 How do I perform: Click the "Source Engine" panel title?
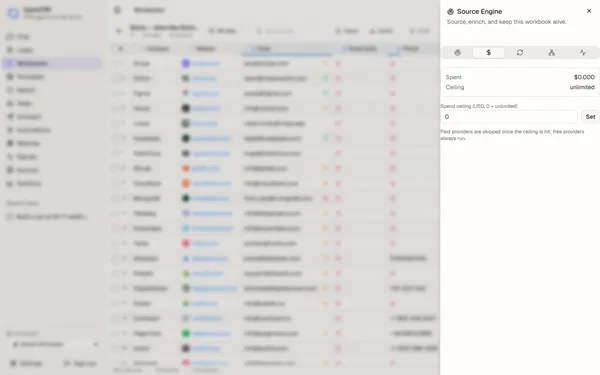tap(479, 11)
